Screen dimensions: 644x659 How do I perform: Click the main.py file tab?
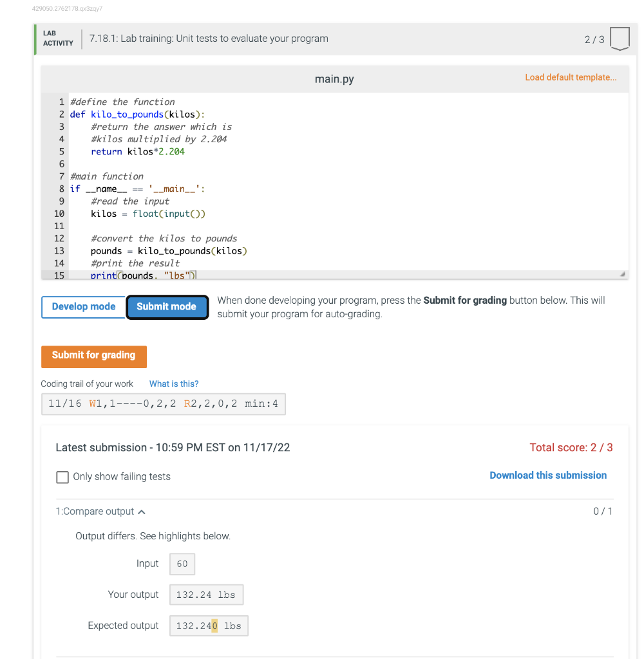(x=334, y=79)
